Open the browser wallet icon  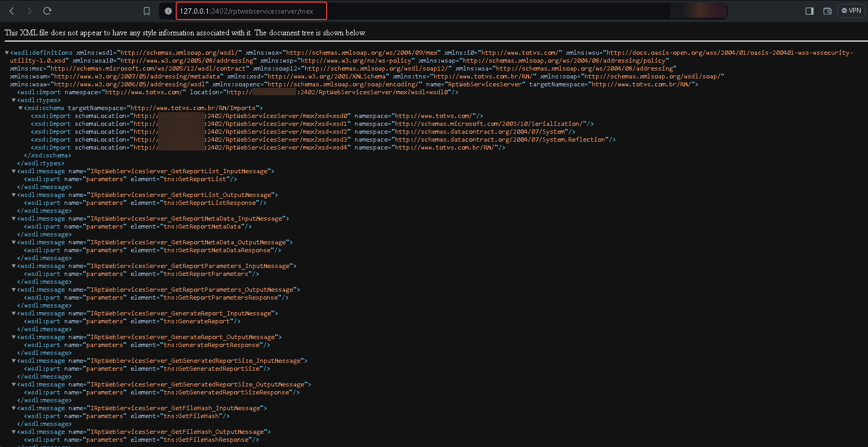(x=827, y=11)
